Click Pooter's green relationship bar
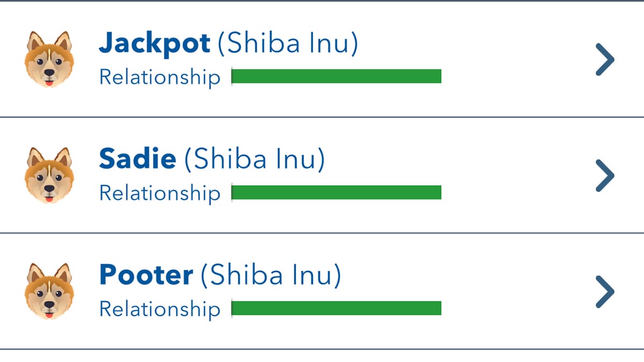The height and width of the screenshot is (362, 644). [336, 308]
